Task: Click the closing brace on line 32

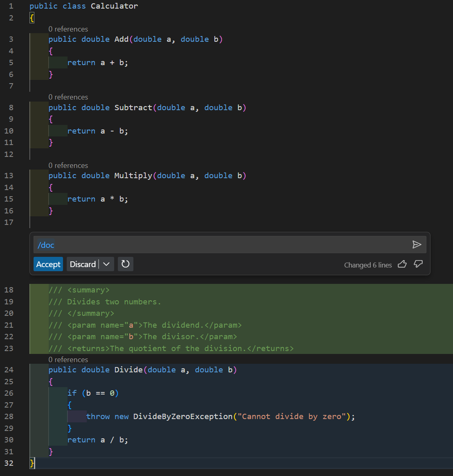Action: coord(32,463)
